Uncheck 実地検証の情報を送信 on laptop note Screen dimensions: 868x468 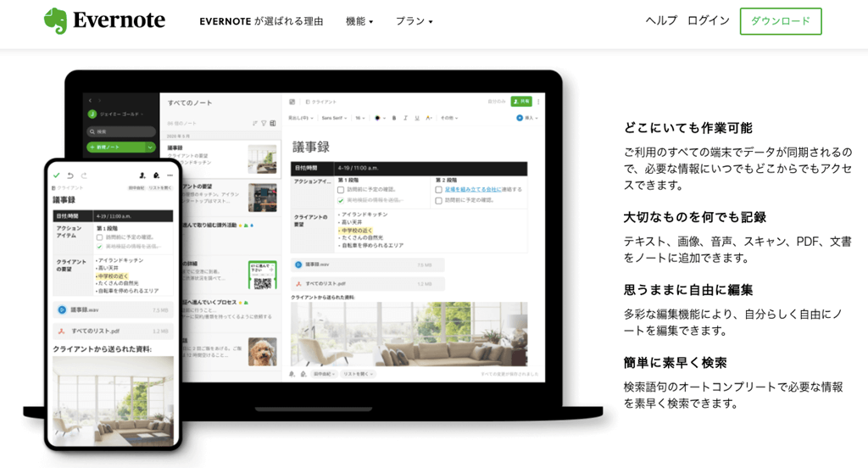(x=341, y=200)
